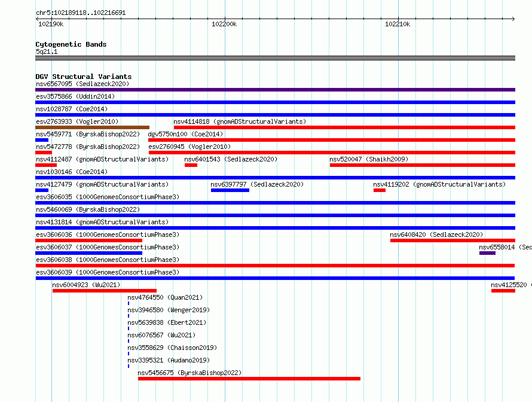Click the red nsv6408420 (Sedlazeck2020) bar

click(452, 240)
